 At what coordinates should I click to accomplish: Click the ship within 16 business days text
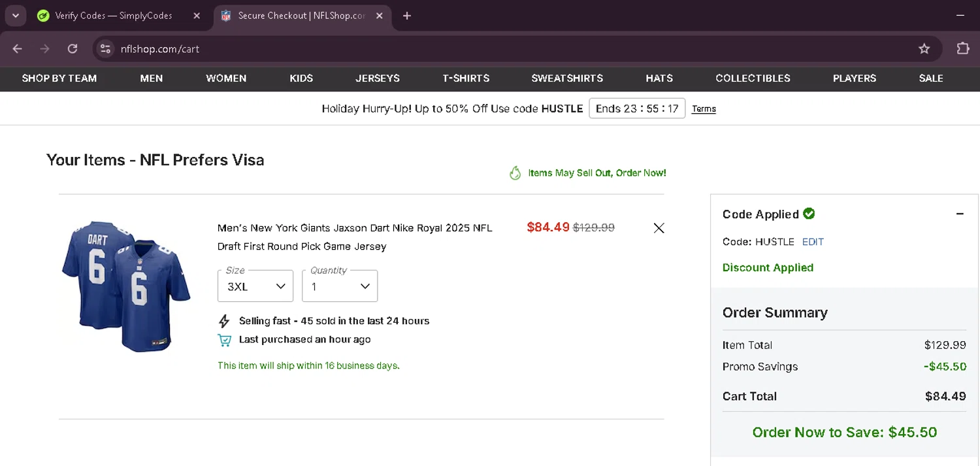308,366
